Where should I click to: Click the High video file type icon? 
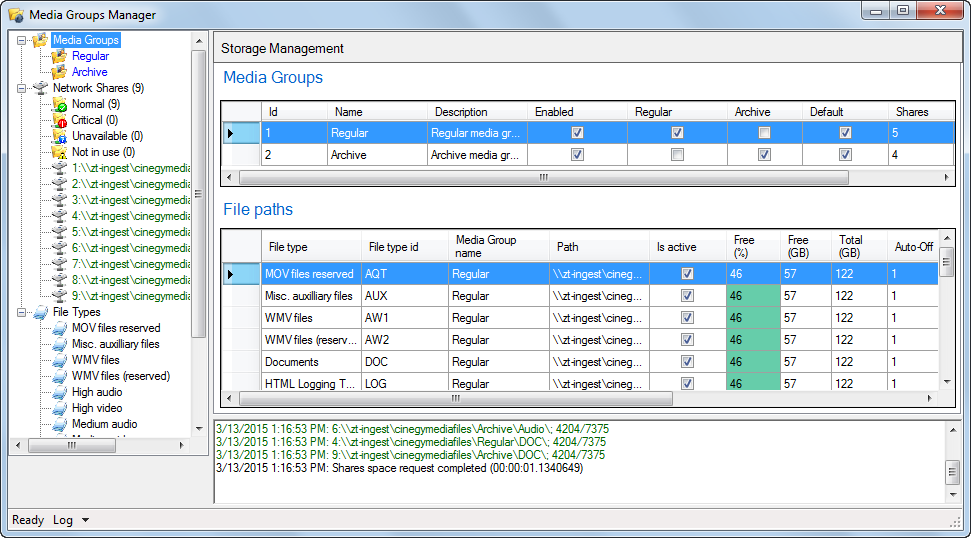point(59,409)
